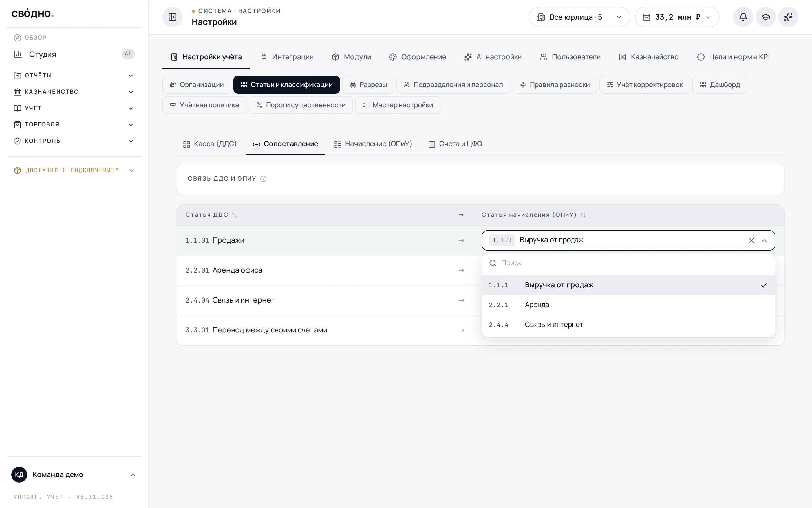The width and height of the screenshot is (812, 508).
Task: Select option 2.4.4 Связь и интернет
Action: (x=628, y=325)
